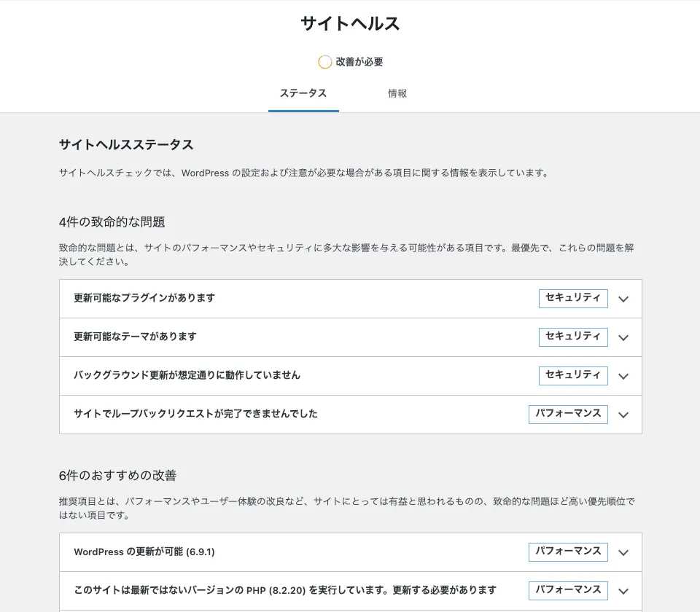Click chevron arrow on WordPress の更新が可能 row
The width and height of the screenshot is (700, 612).
pyautogui.click(x=623, y=552)
